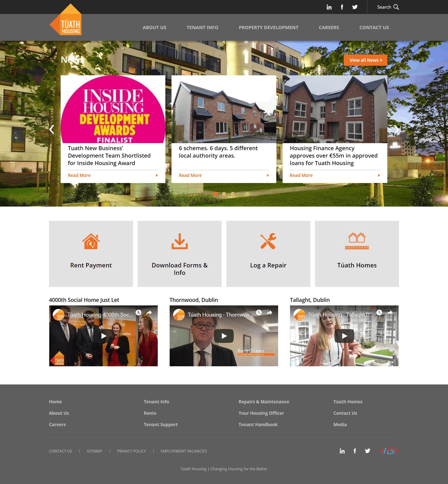Play Thornwood Dublin video
The height and width of the screenshot is (484, 448).
(224, 335)
